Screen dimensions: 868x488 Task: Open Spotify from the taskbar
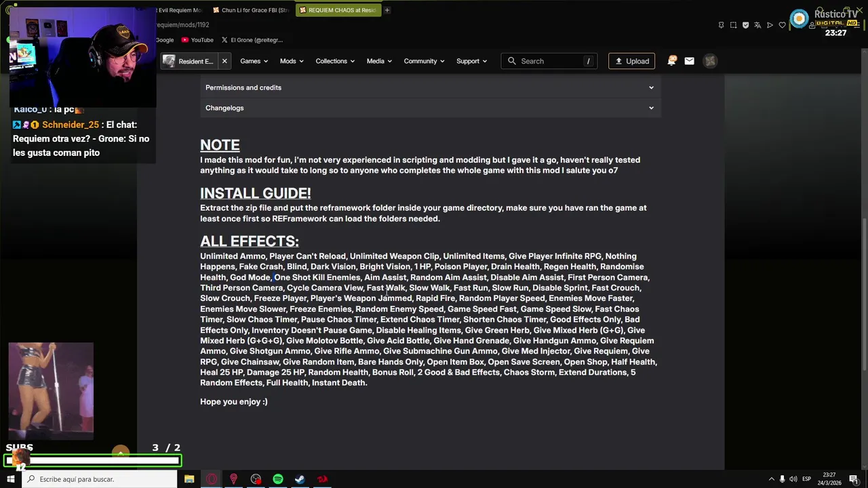coord(278,479)
